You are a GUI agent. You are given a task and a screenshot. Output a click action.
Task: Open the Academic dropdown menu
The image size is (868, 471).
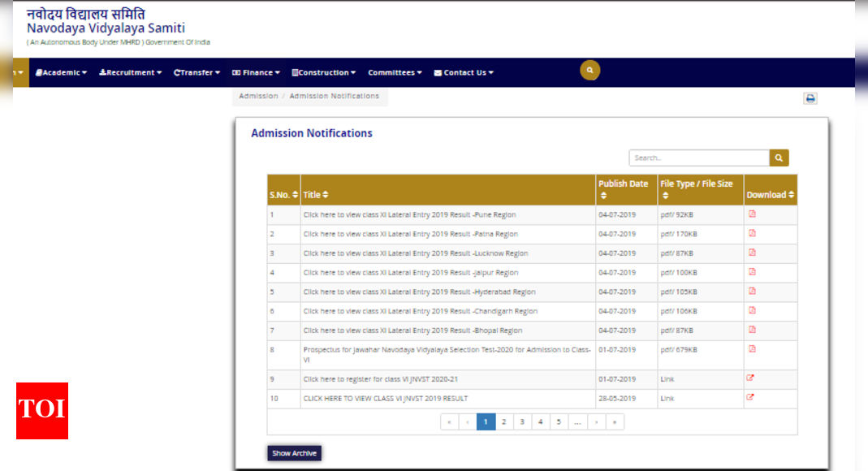pos(61,72)
